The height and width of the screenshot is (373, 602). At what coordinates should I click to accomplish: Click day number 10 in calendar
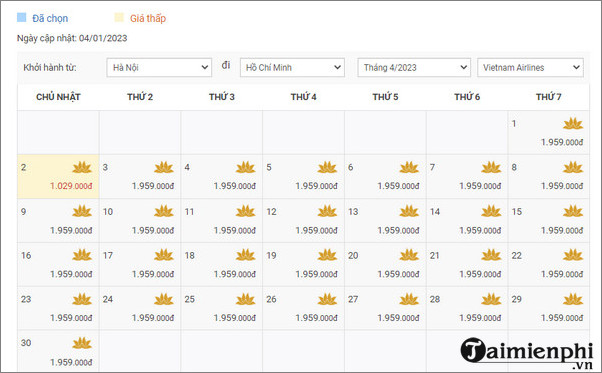pyautogui.click(x=108, y=212)
